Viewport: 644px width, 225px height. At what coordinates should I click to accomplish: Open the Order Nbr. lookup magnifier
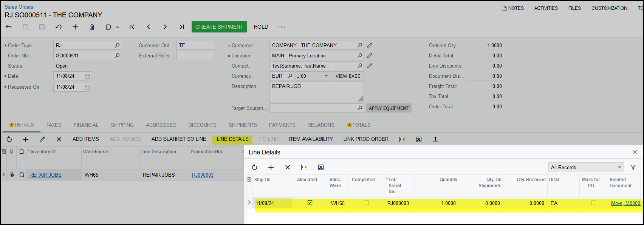click(117, 55)
